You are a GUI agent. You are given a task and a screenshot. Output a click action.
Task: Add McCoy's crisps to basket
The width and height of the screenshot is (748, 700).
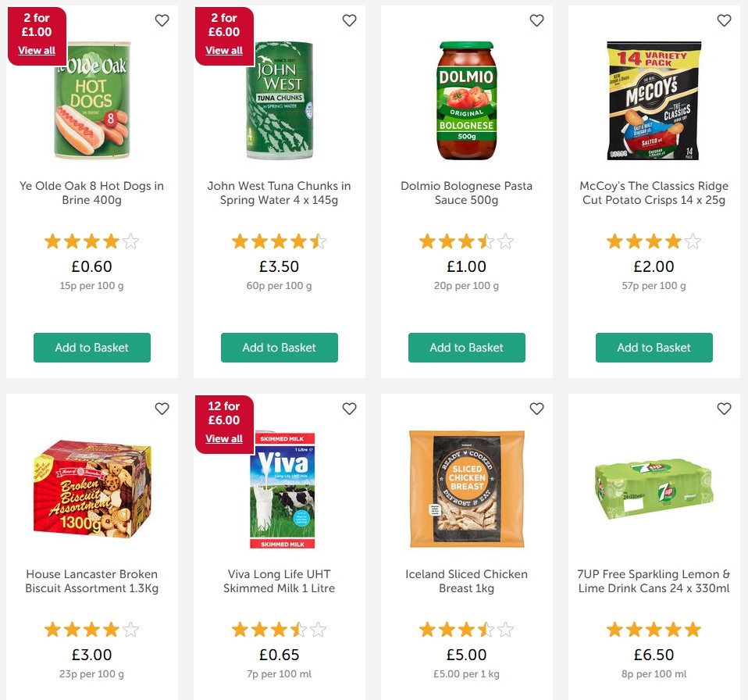coord(654,348)
